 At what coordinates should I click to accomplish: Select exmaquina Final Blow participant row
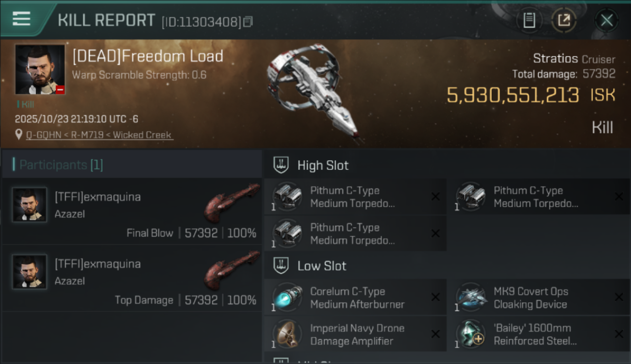[132, 211]
